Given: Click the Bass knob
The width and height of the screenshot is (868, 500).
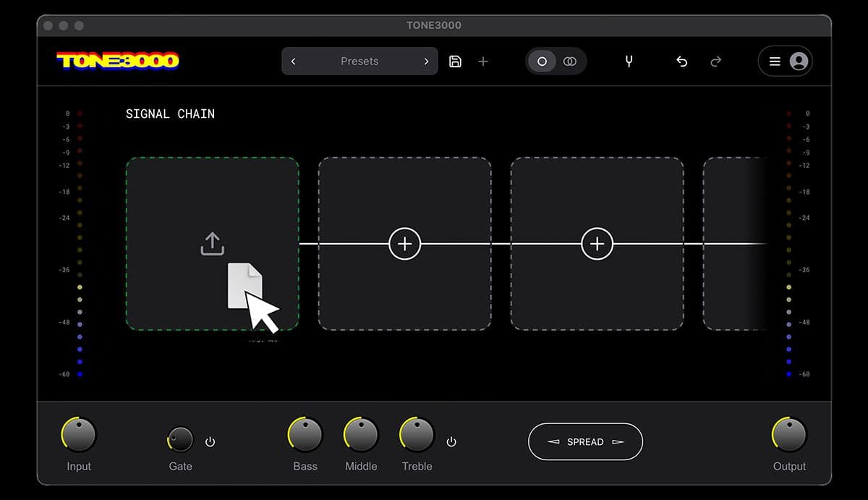Looking at the screenshot, I should pos(305,435).
